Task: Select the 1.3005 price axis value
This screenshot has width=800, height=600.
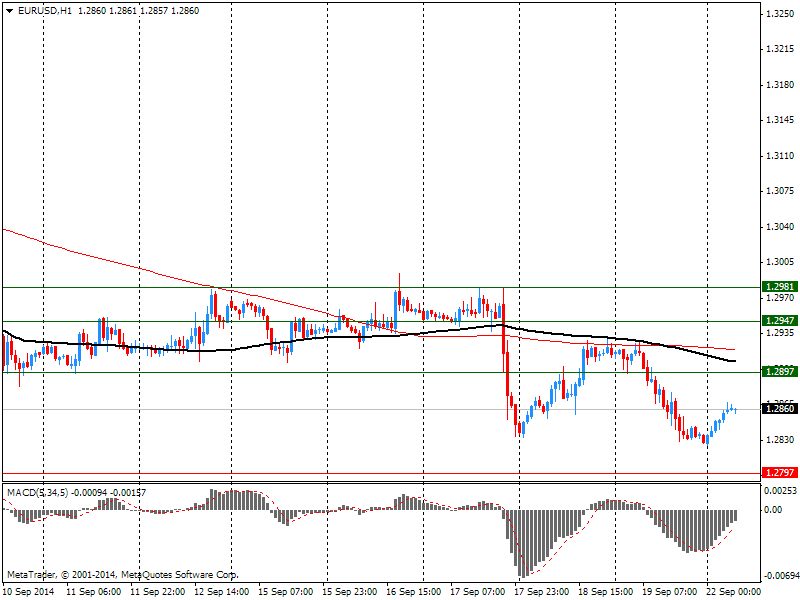Action: click(x=780, y=262)
